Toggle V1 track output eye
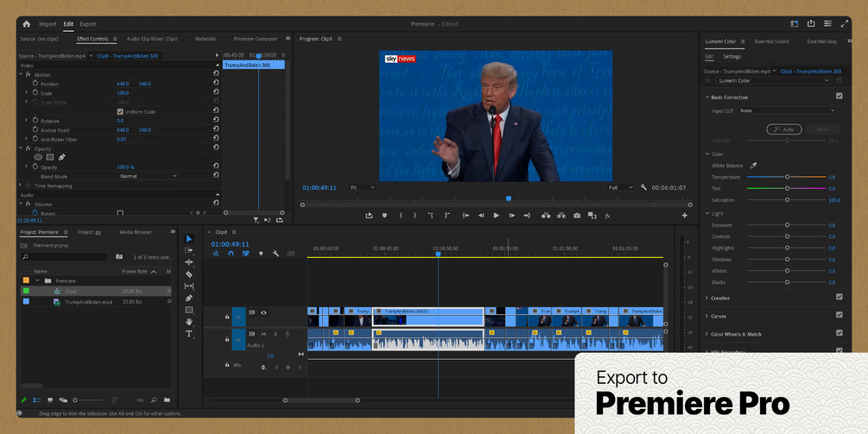Screen dimensions: 868x434 tap(263, 313)
